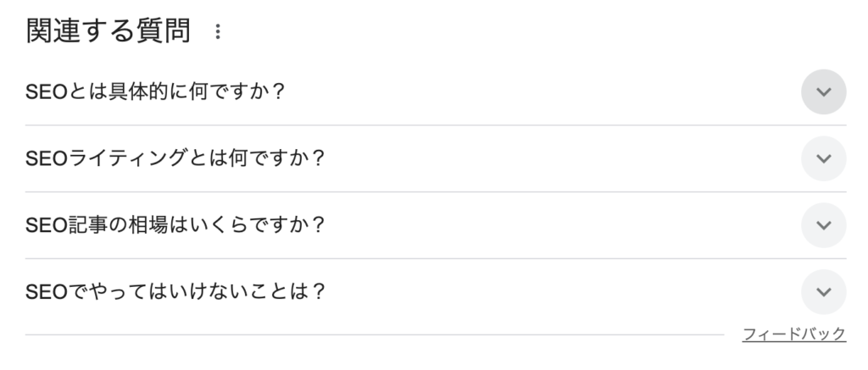This screenshot has width=868, height=370.
Task: Expand the SEOでやってはいけないことは？ chevron
Action: [823, 292]
